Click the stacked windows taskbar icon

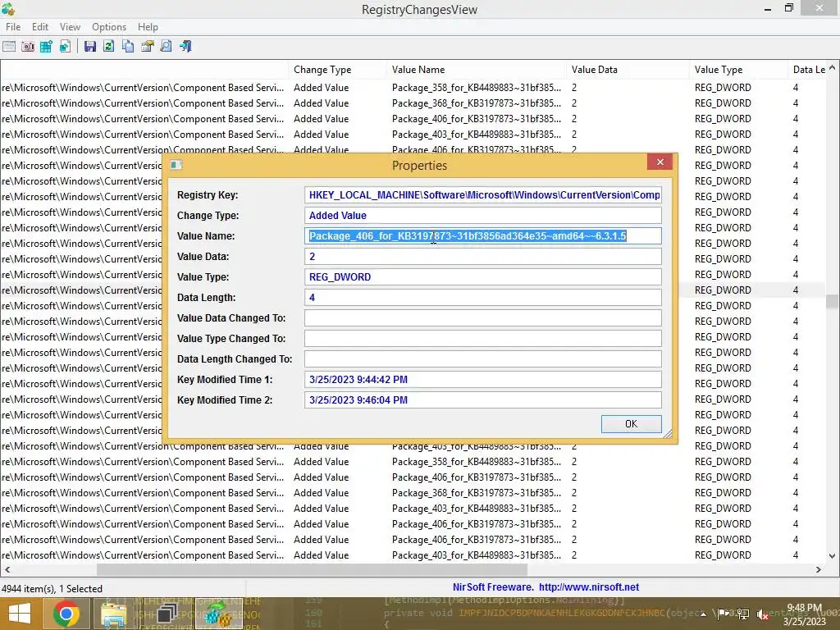click(167, 614)
